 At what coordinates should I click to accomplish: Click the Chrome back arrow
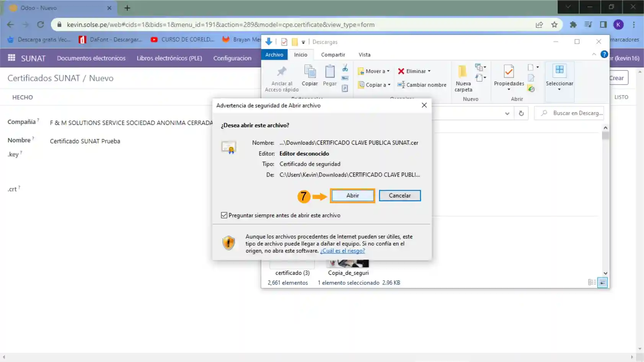(10, 24)
